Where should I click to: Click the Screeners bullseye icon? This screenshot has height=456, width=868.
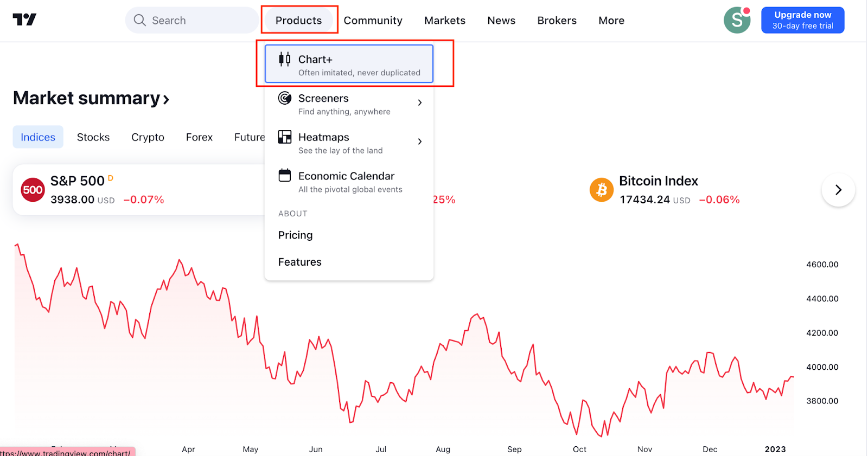tap(284, 98)
